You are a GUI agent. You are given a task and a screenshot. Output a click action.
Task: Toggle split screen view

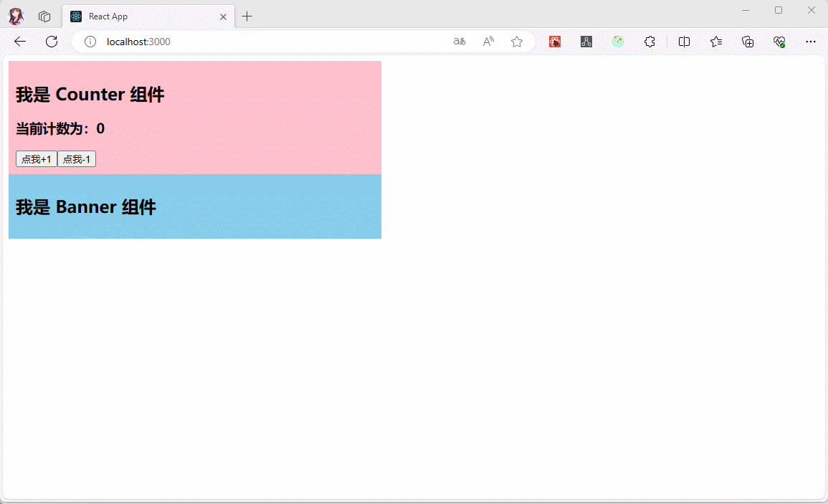point(684,42)
